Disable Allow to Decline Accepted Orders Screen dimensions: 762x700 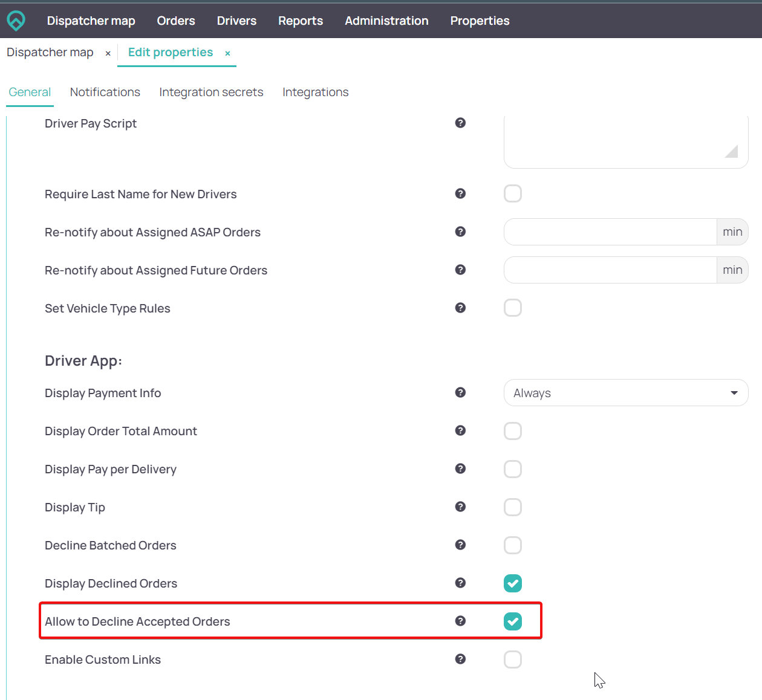tap(513, 621)
